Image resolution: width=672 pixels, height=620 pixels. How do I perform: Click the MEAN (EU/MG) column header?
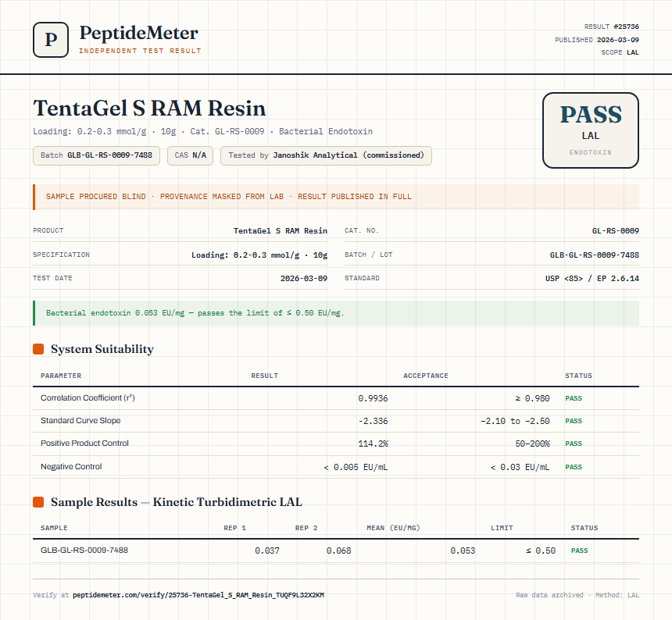(x=393, y=528)
